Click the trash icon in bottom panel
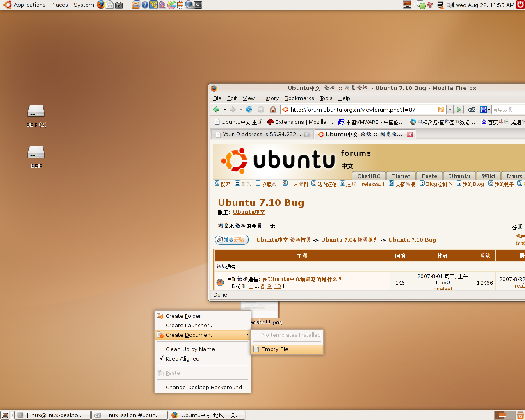The image size is (525, 420). coord(520,415)
